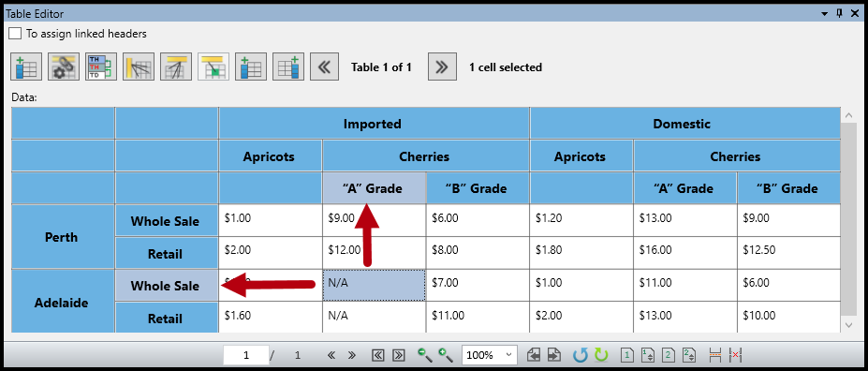This screenshot has width=868, height=371.
Task: Rotate counterclockwise with blue arrow
Action: [581, 355]
